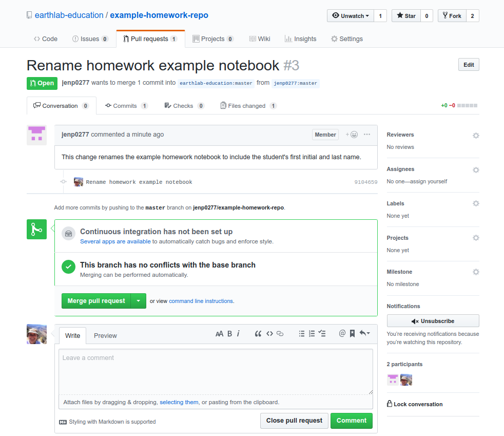Focus the Leave a comment field
The width and height of the screenshot is (504, 436).
[x=216, y=372]
